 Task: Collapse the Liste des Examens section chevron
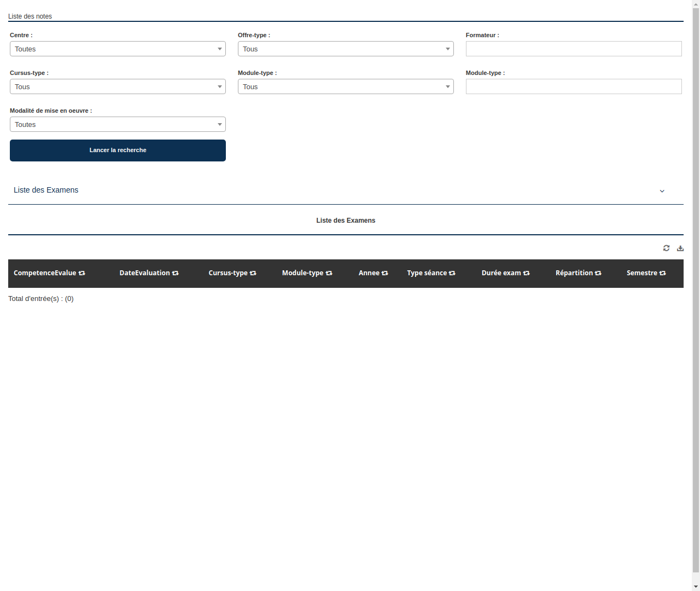[662, 191]
